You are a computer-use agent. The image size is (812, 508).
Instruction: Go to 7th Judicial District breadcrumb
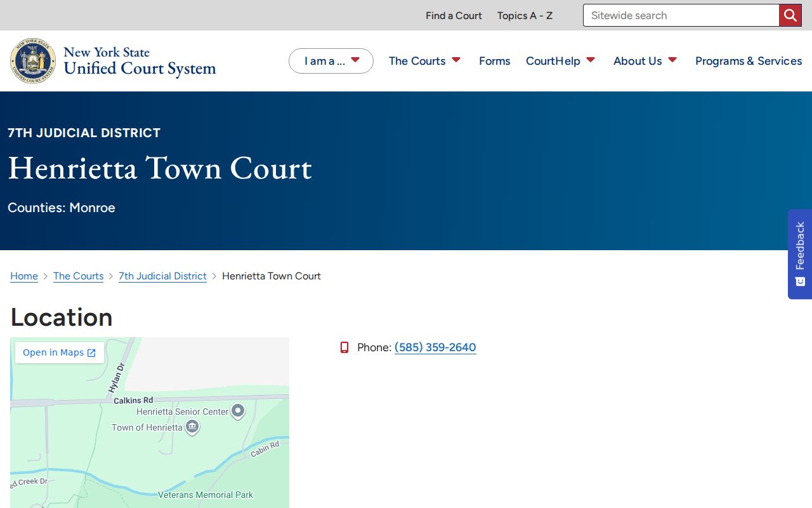pos(162,276)
